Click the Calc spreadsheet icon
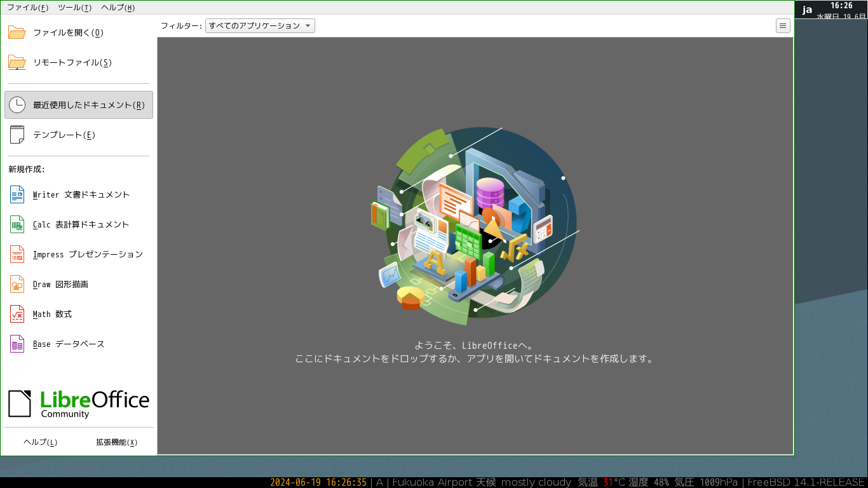The width and height of the screenshot is (868, 488). coord(17,224)
